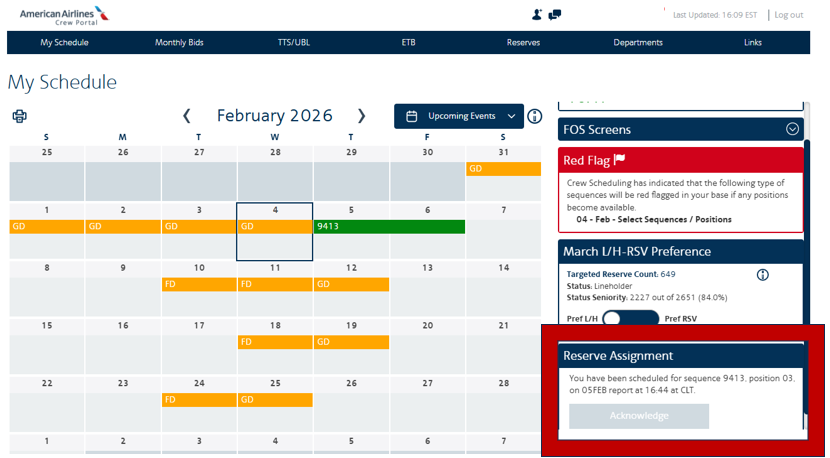
Task: Open the Upcoming Events dropdown
Action: click(x=459, y=116)
